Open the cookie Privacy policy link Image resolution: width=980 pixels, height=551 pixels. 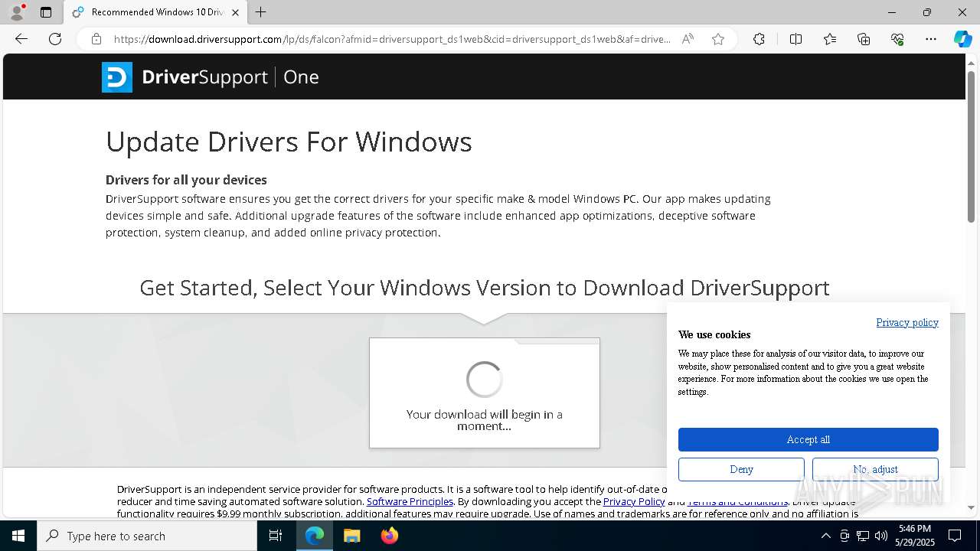tap(907, 322)
